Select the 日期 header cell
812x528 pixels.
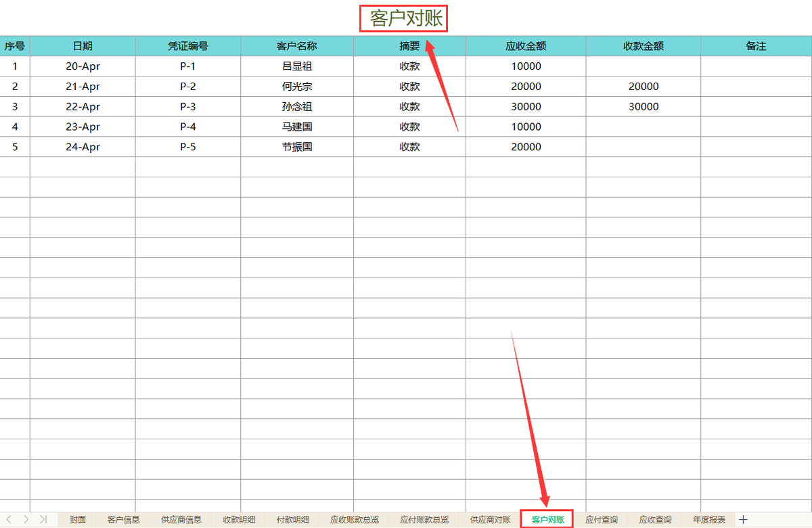83,46
